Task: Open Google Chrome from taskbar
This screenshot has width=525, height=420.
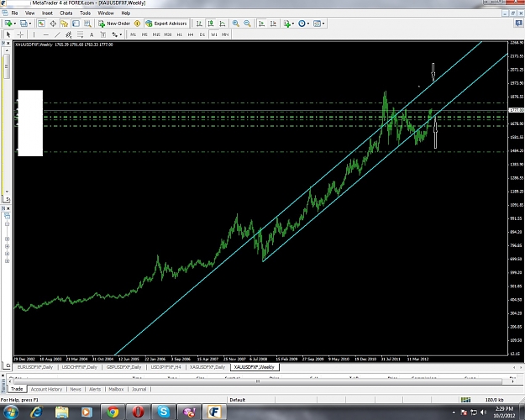Action: tap(113, 412)
